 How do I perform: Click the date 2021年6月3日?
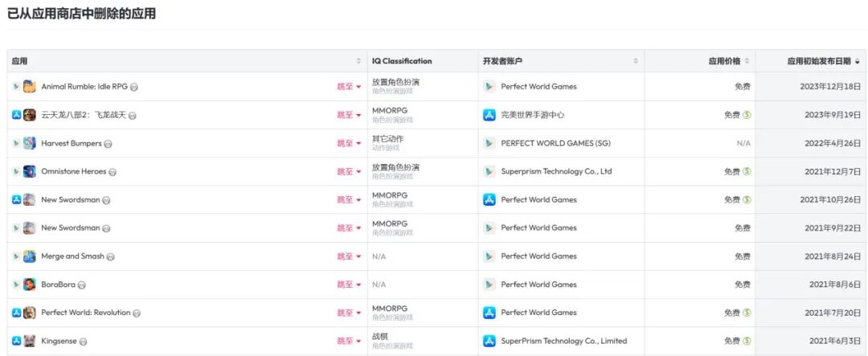[835, 341]
